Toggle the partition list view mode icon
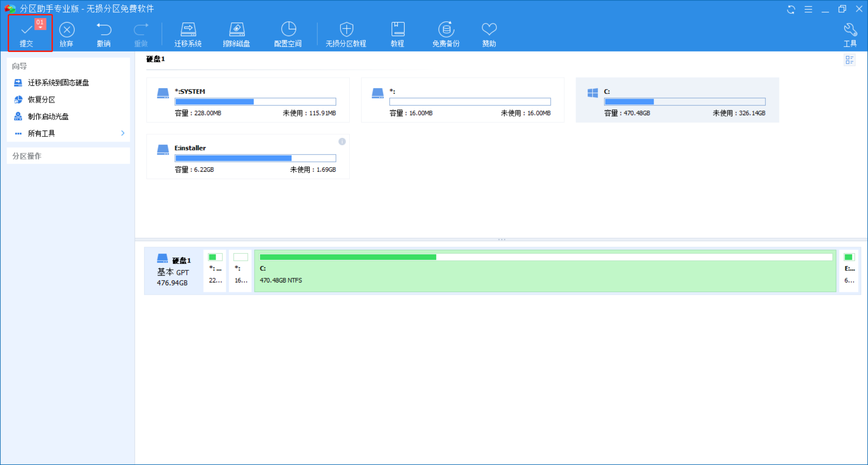This screenshot has width=868, height=465. (x=849, y=60)
